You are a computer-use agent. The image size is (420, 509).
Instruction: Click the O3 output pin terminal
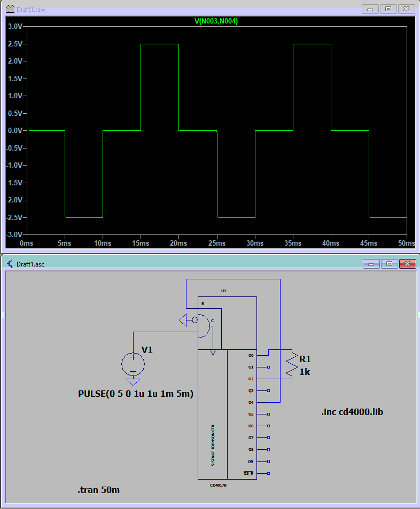pos(268,391)
